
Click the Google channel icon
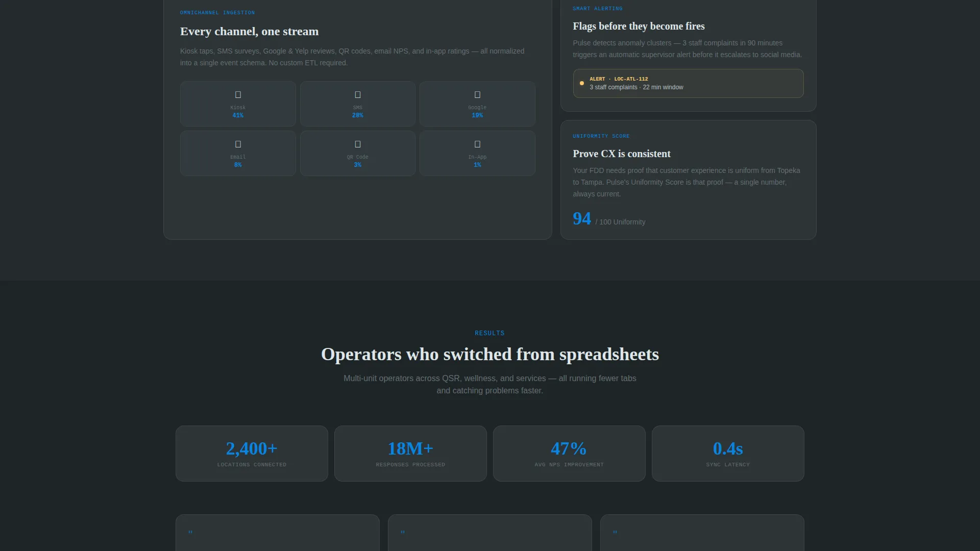pyautogui.click(x=477, y=95)
